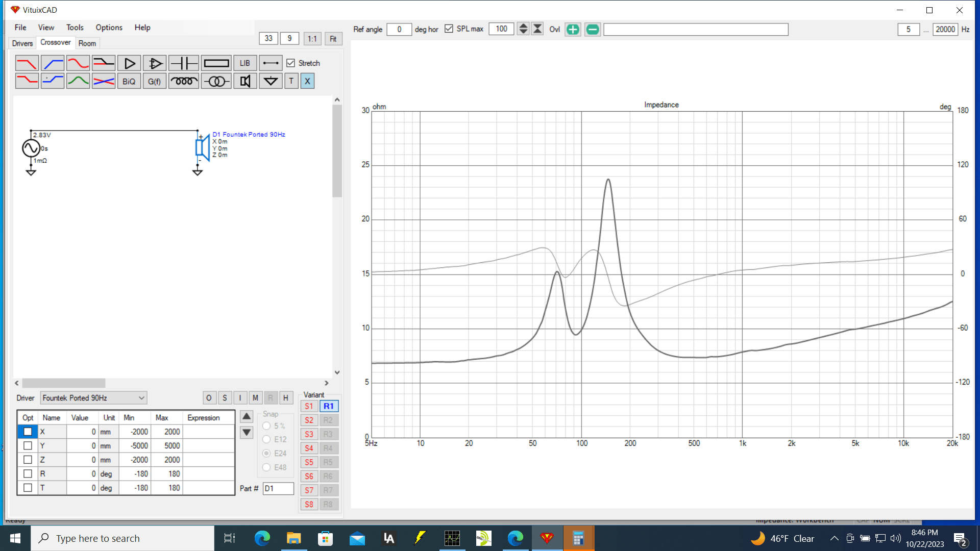Toggle the SPL max checkbox
This screenshot has width=980, height=551.
(x=449, y=29)
